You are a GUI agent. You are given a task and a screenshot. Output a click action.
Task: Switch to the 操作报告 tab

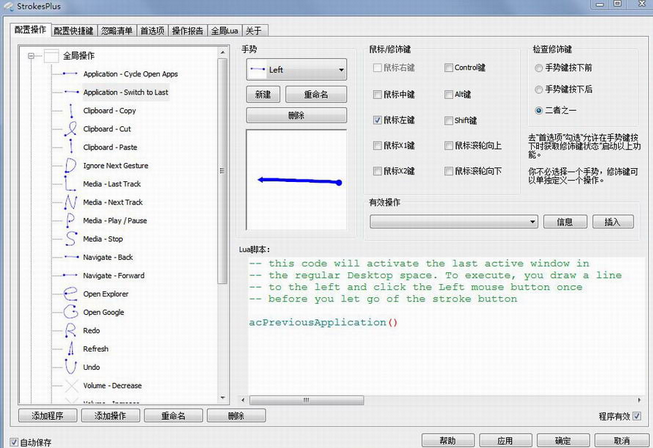pyautogui.click(x=188, y=31)
